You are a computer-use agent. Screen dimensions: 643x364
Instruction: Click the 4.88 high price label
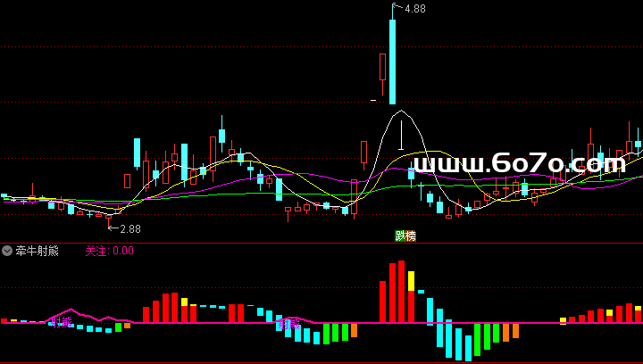pyautogui.click(x=415, y=9)
